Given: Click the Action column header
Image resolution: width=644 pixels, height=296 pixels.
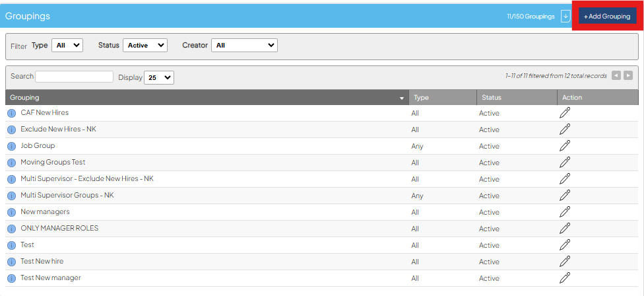Looking at the screenshot, I should [598, 97].
